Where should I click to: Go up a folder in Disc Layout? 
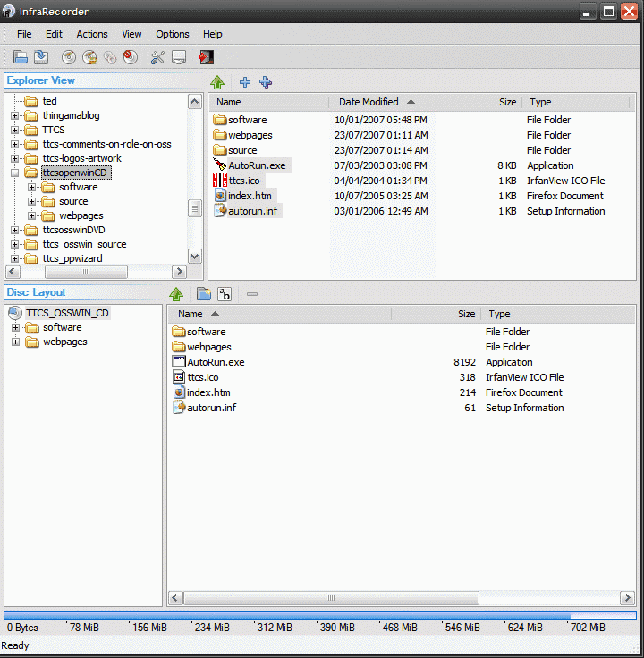pyautogui.click(x=176, y=294)
